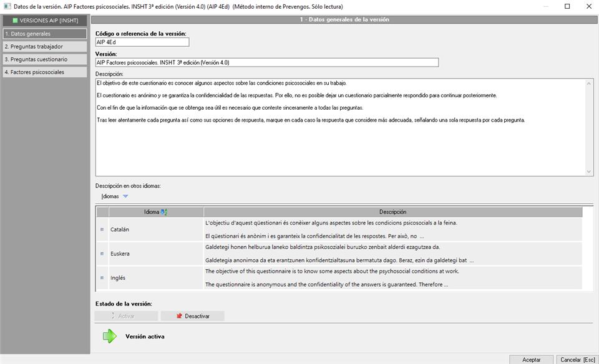
Task: Go to 4. Factores psicosociales
Action: point(45,72)
